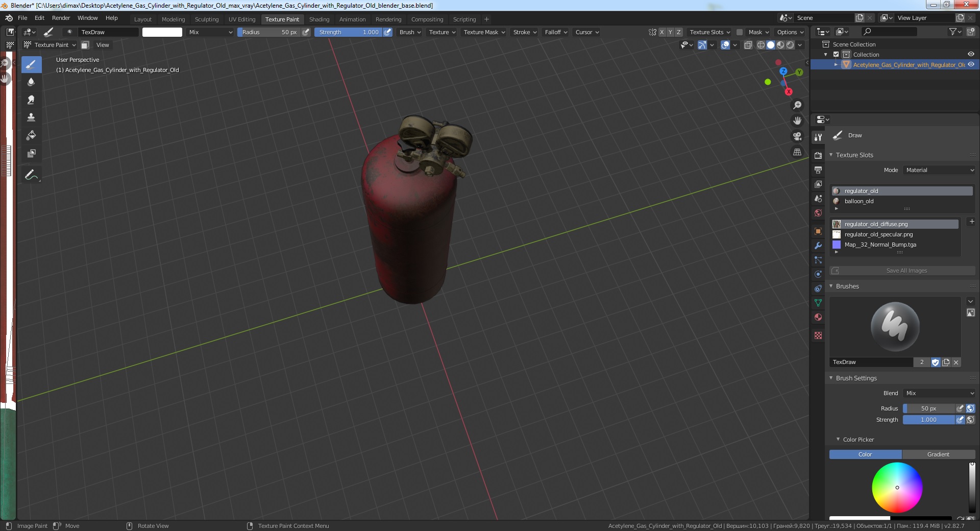Image resolution: width=980 pixels, height=531 pixels.
Task: Open Render properties tab
Action: click(818, 155)
